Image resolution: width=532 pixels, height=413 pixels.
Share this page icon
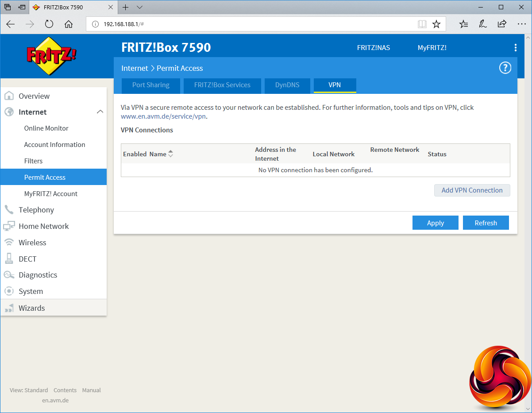[502, 24]
